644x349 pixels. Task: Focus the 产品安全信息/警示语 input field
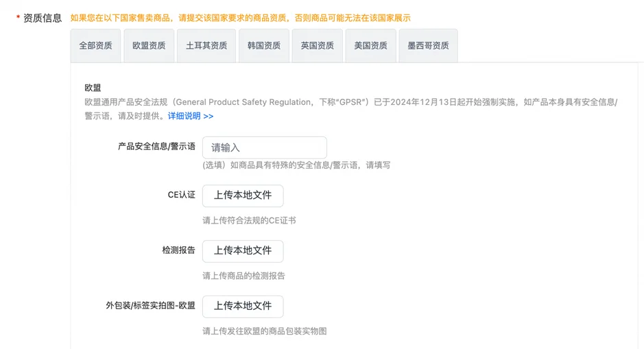coord(264,147)
